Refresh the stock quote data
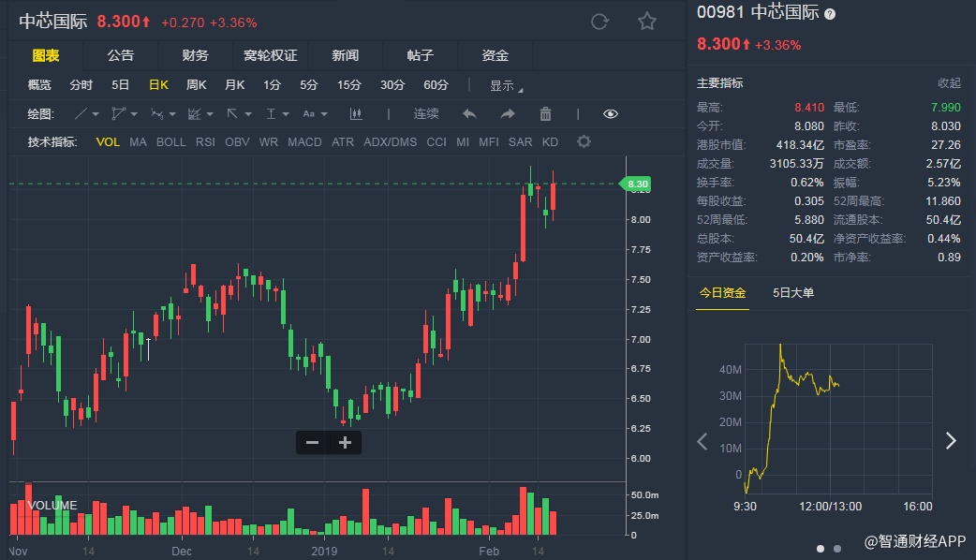Image resolution: width=976 pixels, height=560 pixels. pos(599,22)
